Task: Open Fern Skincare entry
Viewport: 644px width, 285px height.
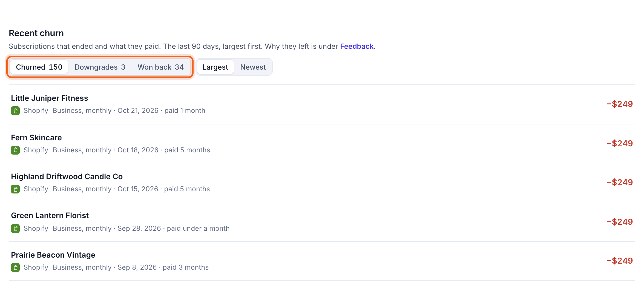Action: [x=322, y=144]
